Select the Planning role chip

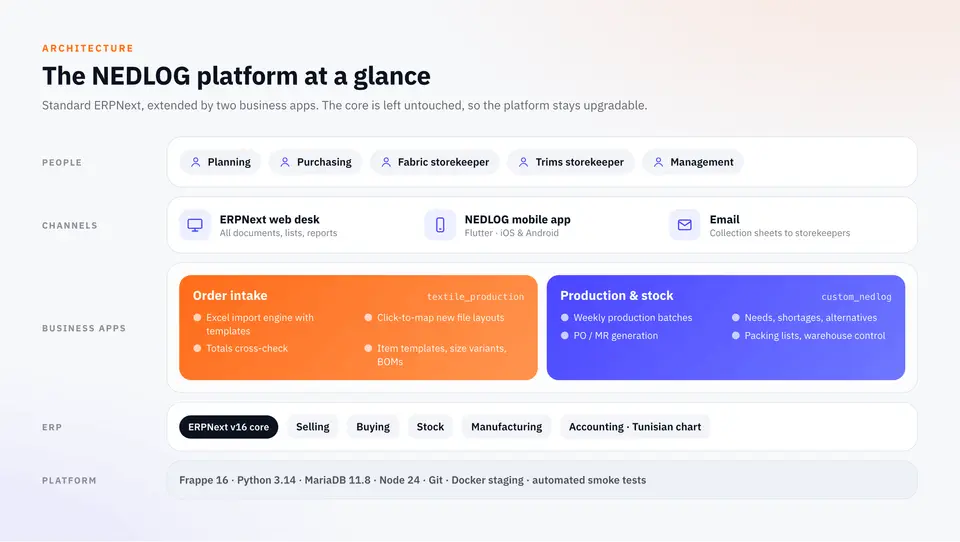tap(220, 162)
